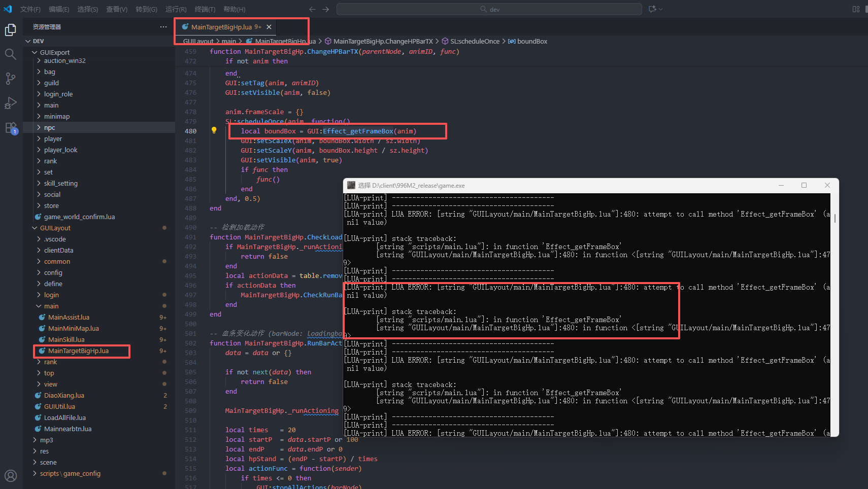The height and width of the screenshot is (489, 868).
Task: Open the Accounts icon at bottom
Action: (x=11, y=475)
